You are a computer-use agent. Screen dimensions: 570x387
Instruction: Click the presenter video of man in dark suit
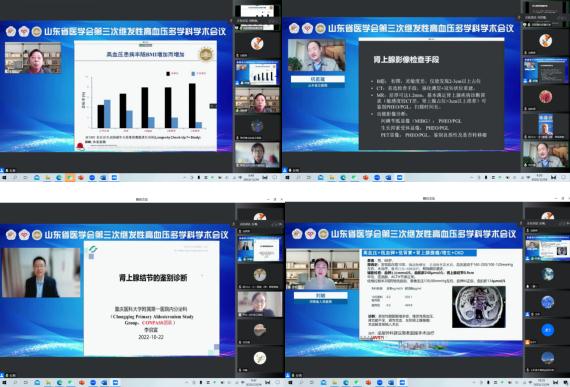click(41, 273)
